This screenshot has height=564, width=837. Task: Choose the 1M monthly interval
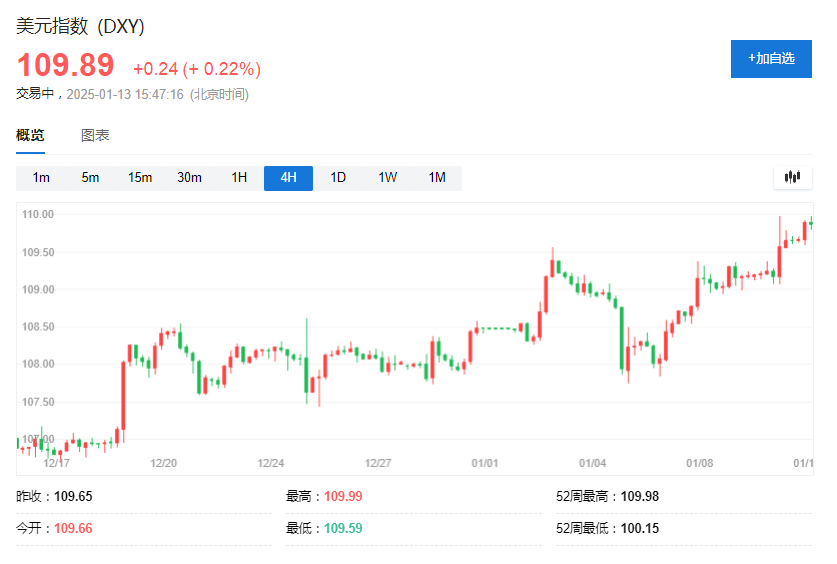437,178
